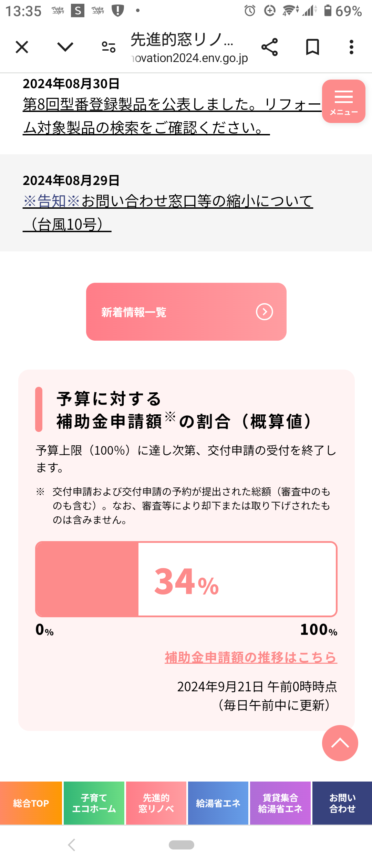
Task: Minimize tab using the down chevron
Action: tap(65, 47)
